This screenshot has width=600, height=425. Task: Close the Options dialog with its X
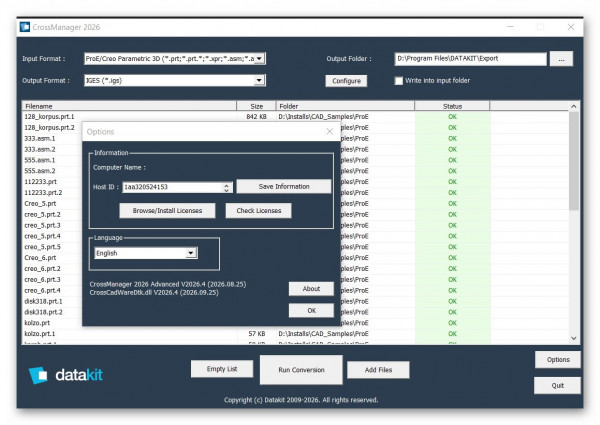tap(329, 132)
